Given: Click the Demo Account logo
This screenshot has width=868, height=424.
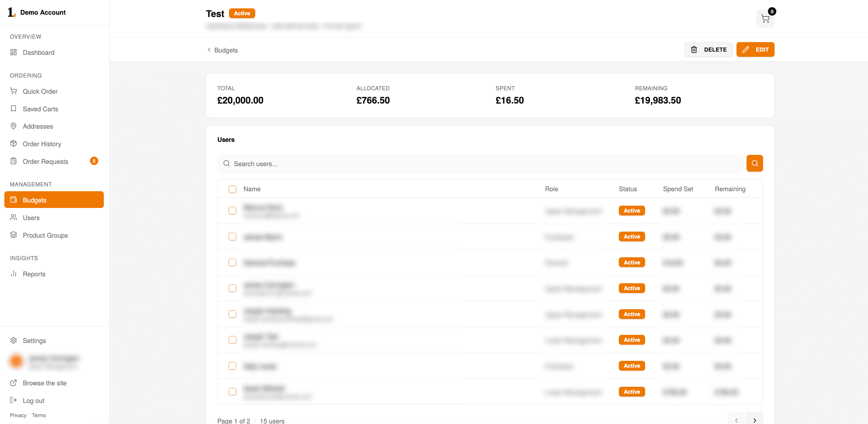Looking at the screenshot, I should 12,12.
